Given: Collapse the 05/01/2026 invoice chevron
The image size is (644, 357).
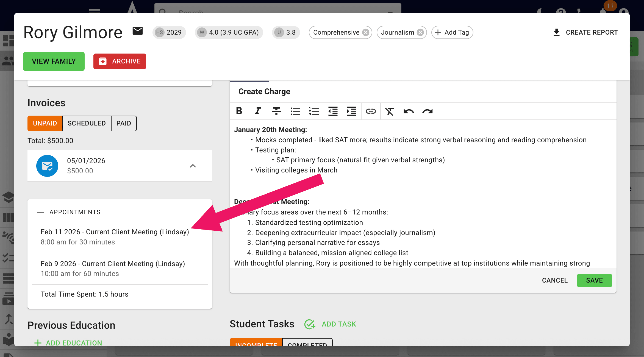Looking at the screenshot, I should (x=193, y=166).
